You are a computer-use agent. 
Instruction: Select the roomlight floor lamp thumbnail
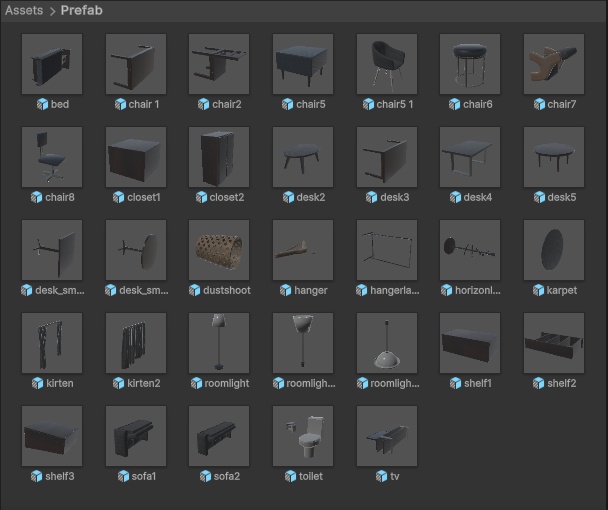coord(219,343)
